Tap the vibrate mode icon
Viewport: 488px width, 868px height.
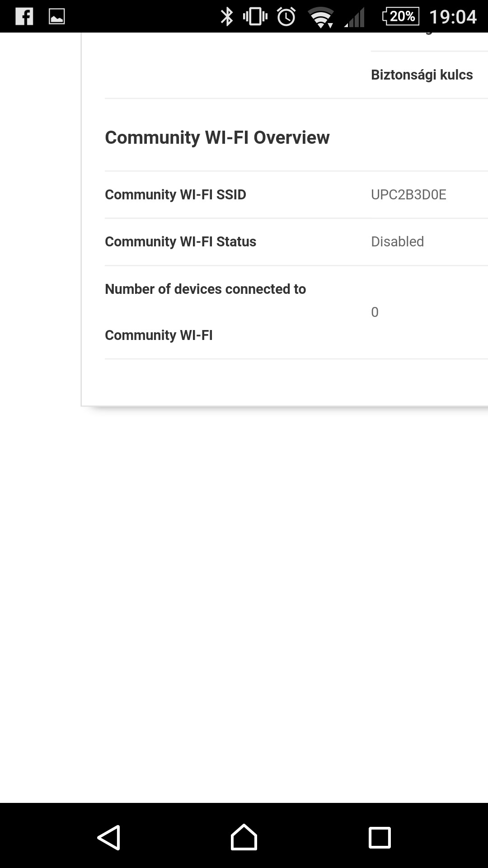click(x=255, y=17)
